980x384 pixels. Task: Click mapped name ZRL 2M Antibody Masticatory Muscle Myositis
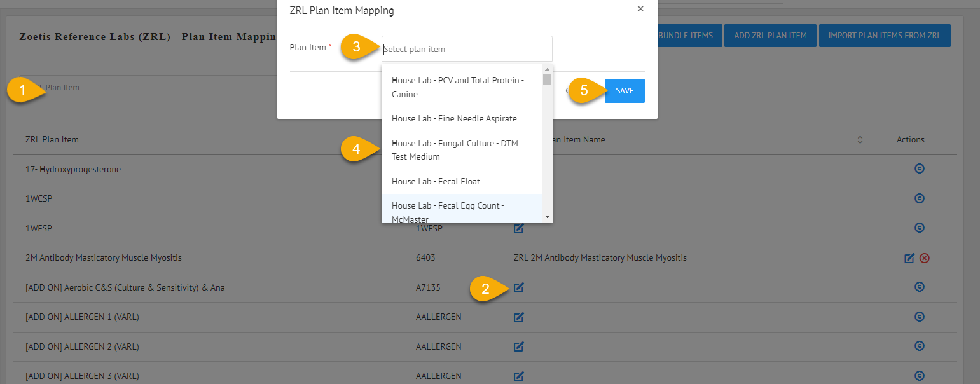(x=600, y=258)
